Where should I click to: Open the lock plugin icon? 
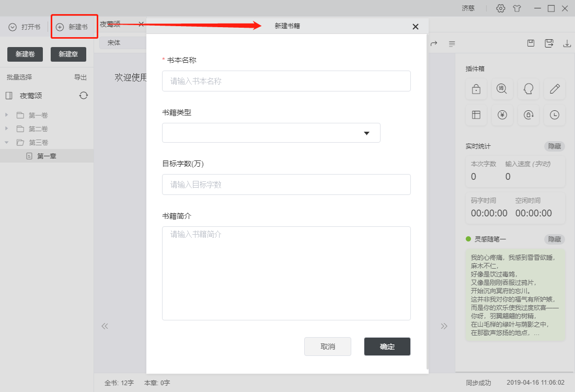(476, 89)
